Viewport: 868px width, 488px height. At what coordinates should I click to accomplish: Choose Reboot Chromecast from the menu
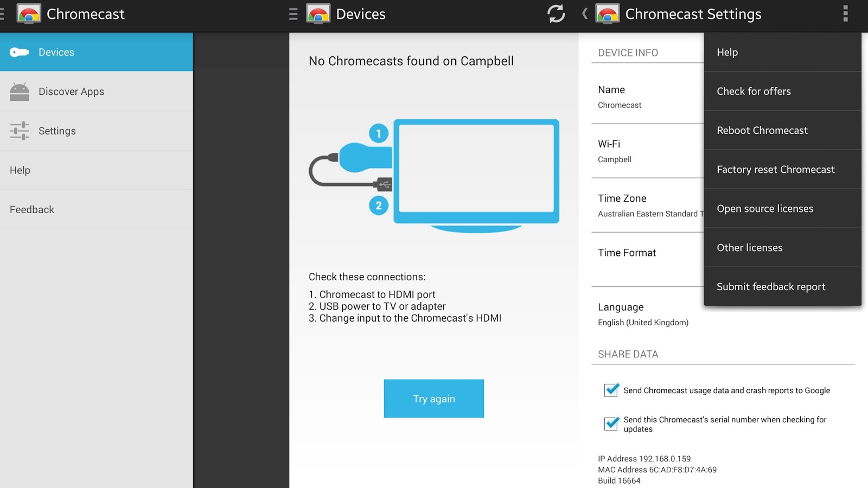pyautogui.click(x=783, y=130)
